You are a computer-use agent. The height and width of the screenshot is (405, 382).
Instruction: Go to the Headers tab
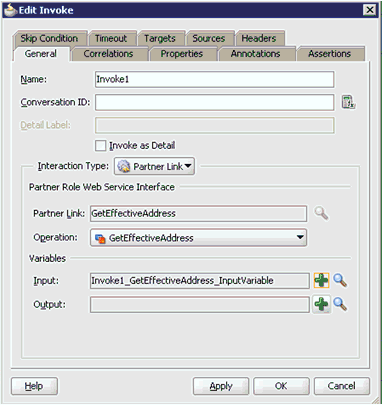259,39
